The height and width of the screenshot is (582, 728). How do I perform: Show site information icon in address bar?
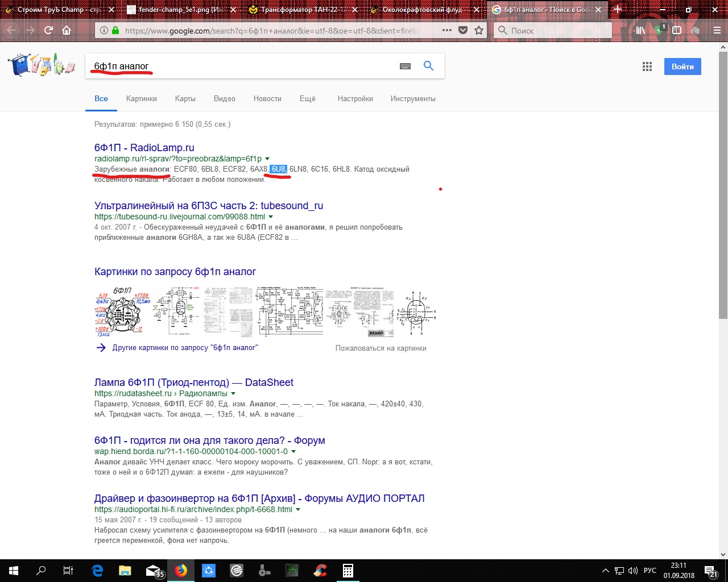tap(104, 31)
